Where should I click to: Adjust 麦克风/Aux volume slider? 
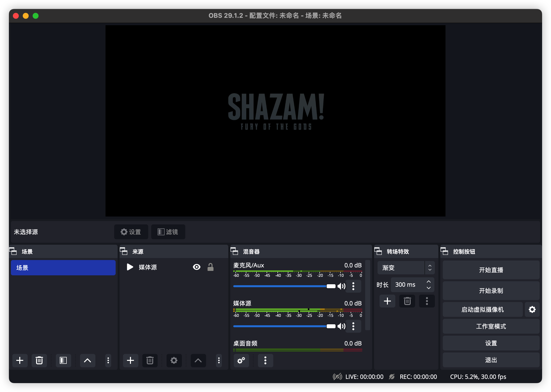(x=284, y=286)
